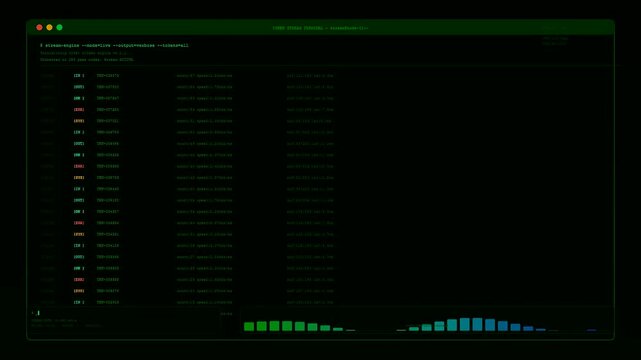The width and height of the screenshot is (641, 360).
Task: Click the terminal window title text
Action: (x=320, y=28)
